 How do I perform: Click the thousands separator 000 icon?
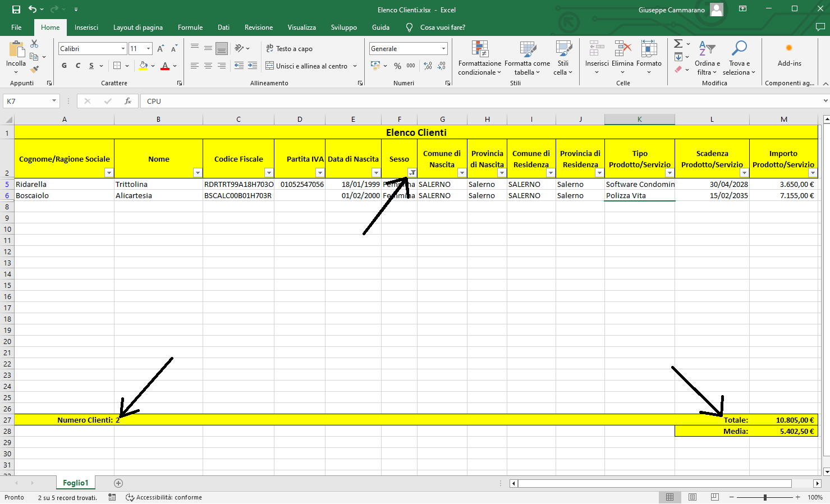(x=411, y=66)
